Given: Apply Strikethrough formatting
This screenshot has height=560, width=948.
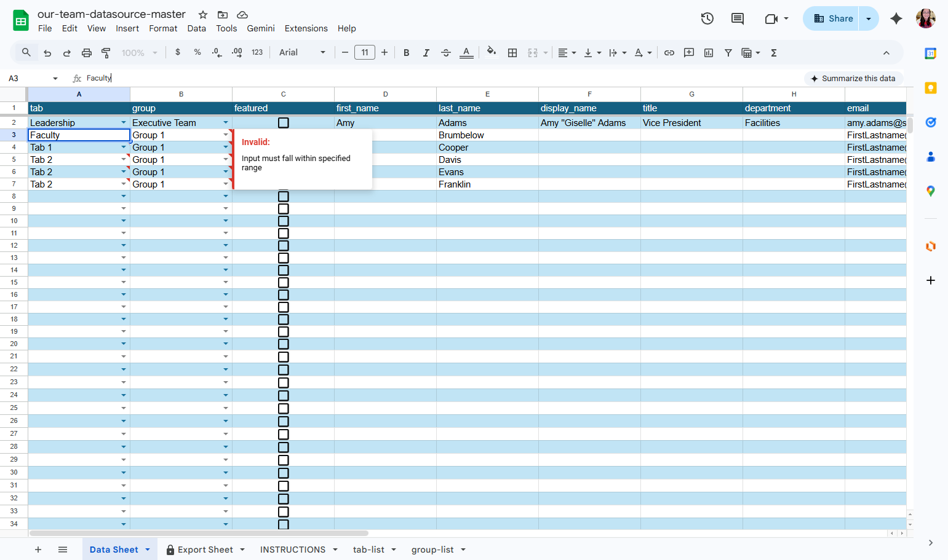Looking at the screenshot, I should tap(446, 53).
